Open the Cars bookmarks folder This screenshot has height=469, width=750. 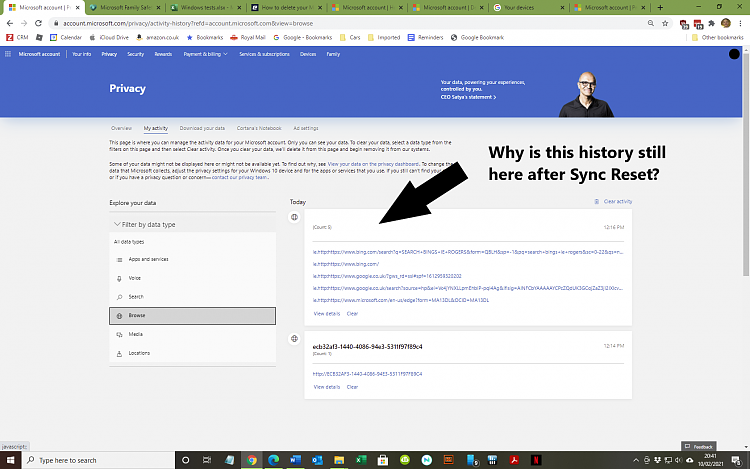pos(350,37)
